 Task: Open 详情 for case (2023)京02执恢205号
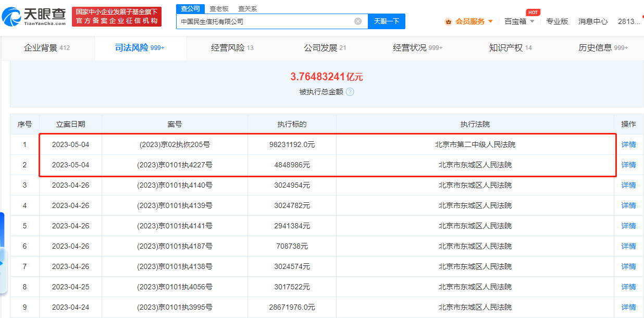(x=628, y=144)
